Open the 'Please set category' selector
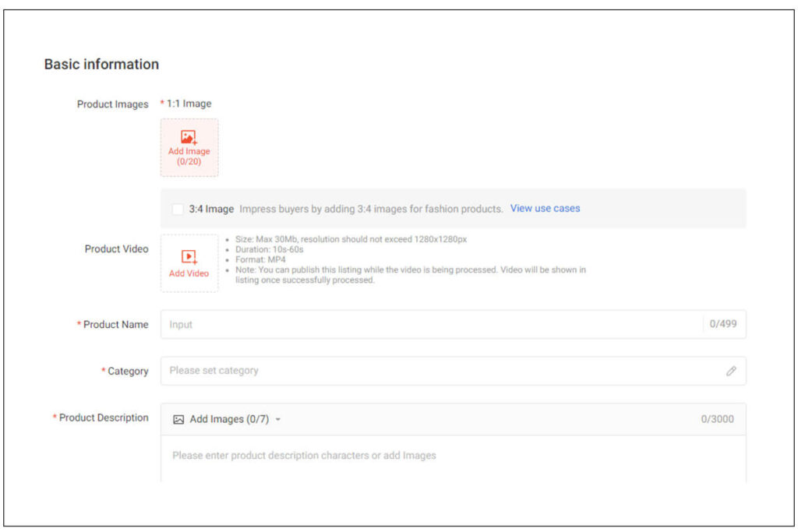The height and width of the screenshot is (532, 798). [x=436, y=371]
